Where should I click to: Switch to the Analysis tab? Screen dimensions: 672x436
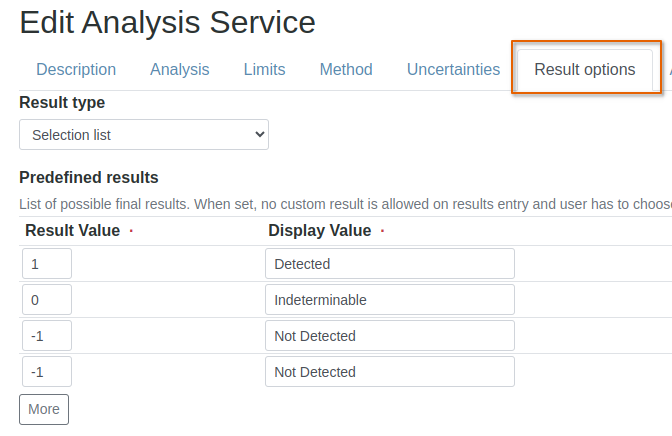[x=180, y=70]
